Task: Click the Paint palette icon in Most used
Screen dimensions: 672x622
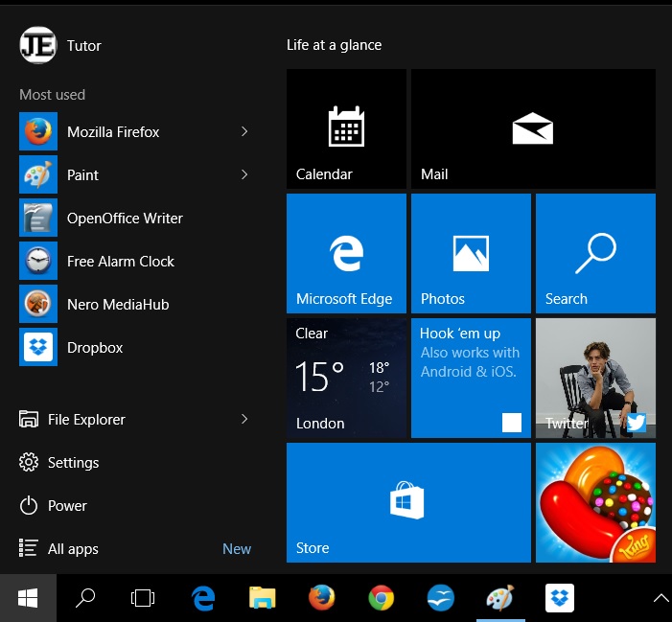Action: click(x=38, y=174)
